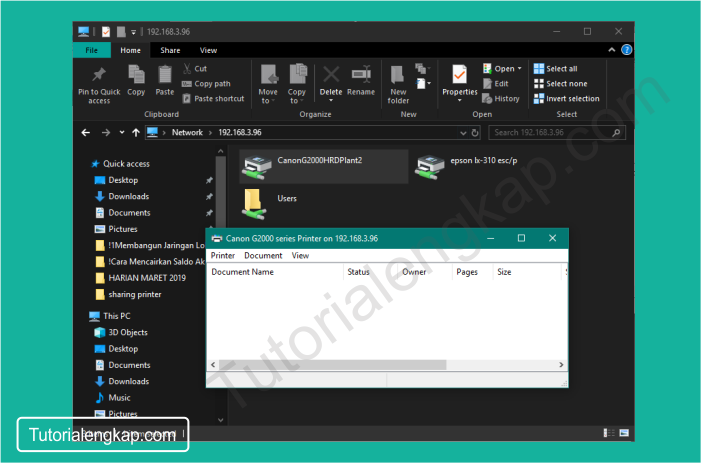Click Copy path in Clipboard group
Screen dimensions: 701x463
coord(206,84)
